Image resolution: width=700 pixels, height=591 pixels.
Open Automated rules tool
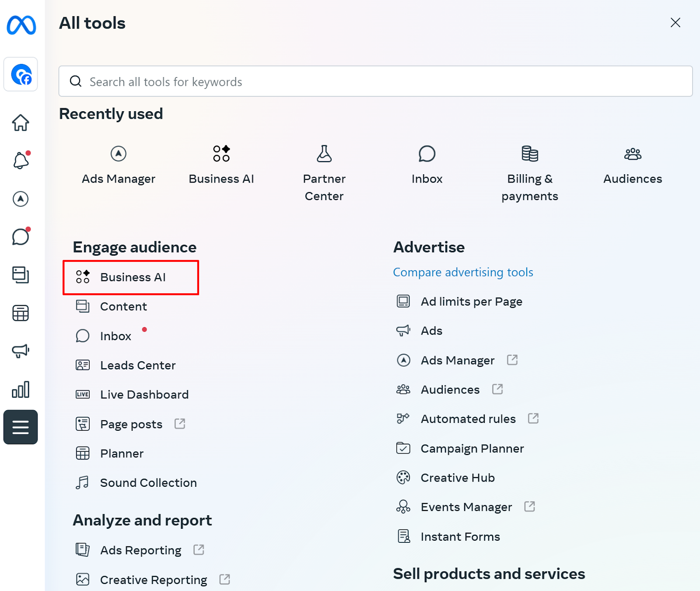(x=468, y=419)
